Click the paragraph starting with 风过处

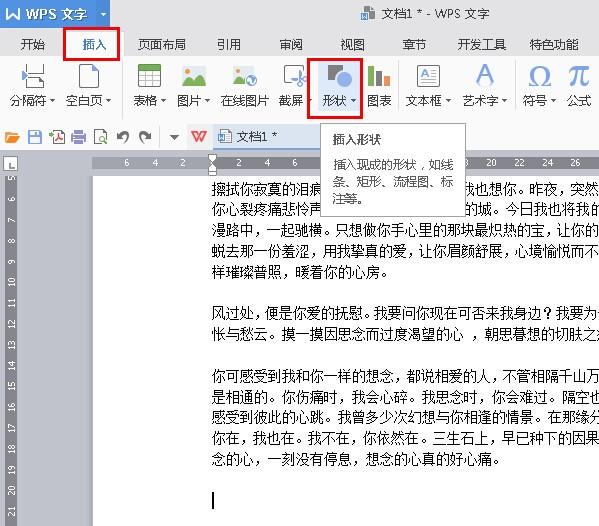click(x=405, y=324)
